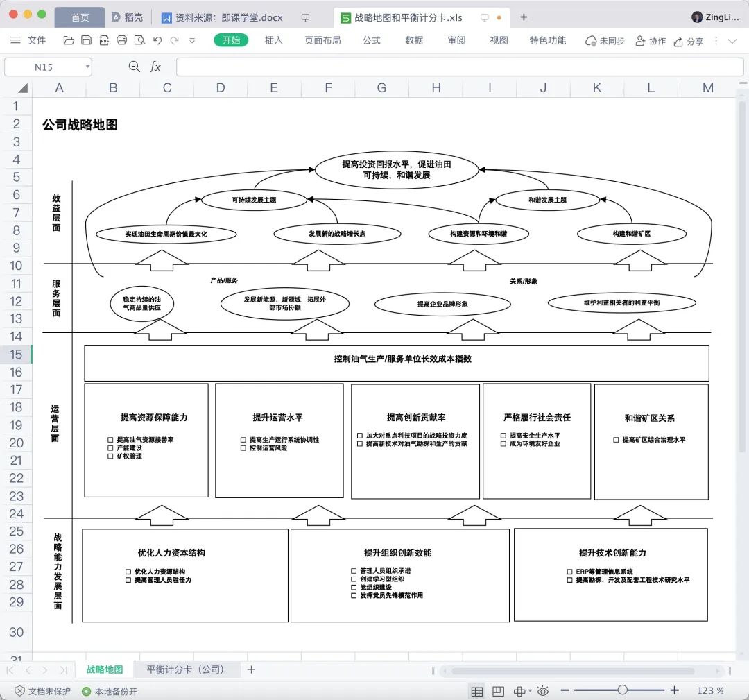
Task: Toggle eye protection mode in status bar
Action: pyautogui.click(x=542, y=691)
